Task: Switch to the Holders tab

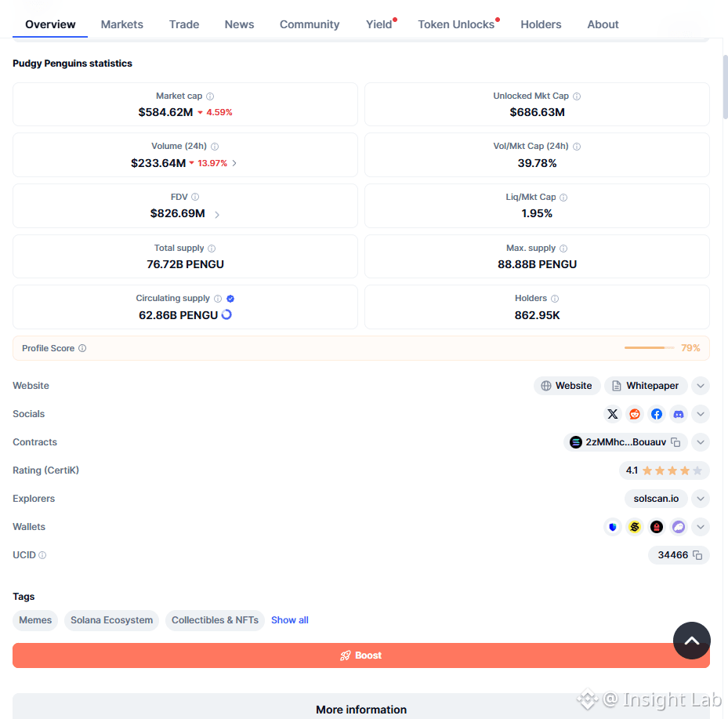Action: coord(541,24)
